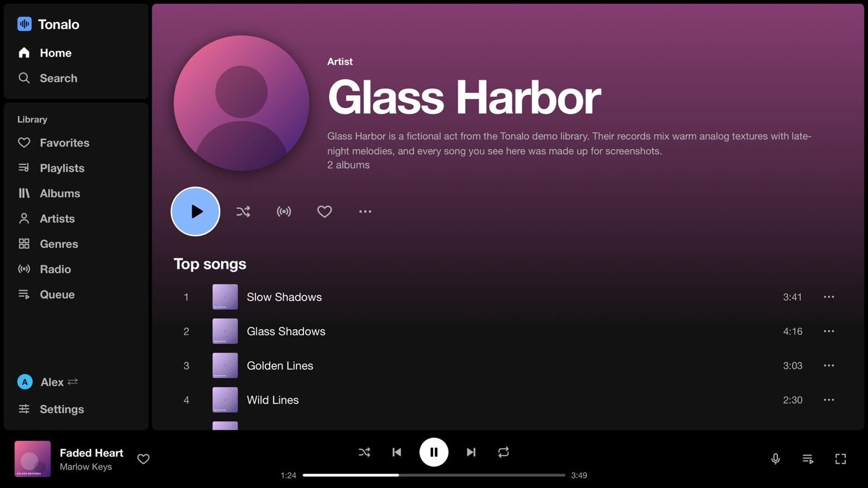The height and width of the screenshot is (488, 868).
Task: Open Search in sidebar
Action: tap(76, 78)
